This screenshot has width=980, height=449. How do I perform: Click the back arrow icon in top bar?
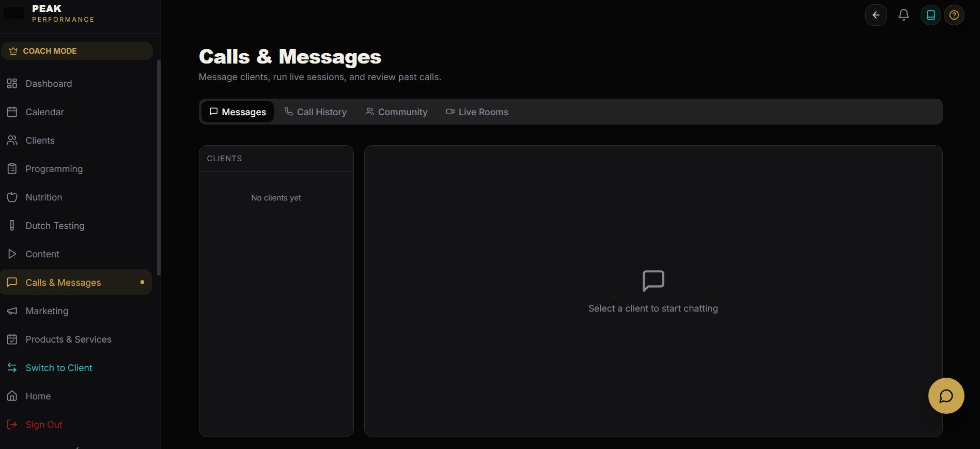point(876,15)
